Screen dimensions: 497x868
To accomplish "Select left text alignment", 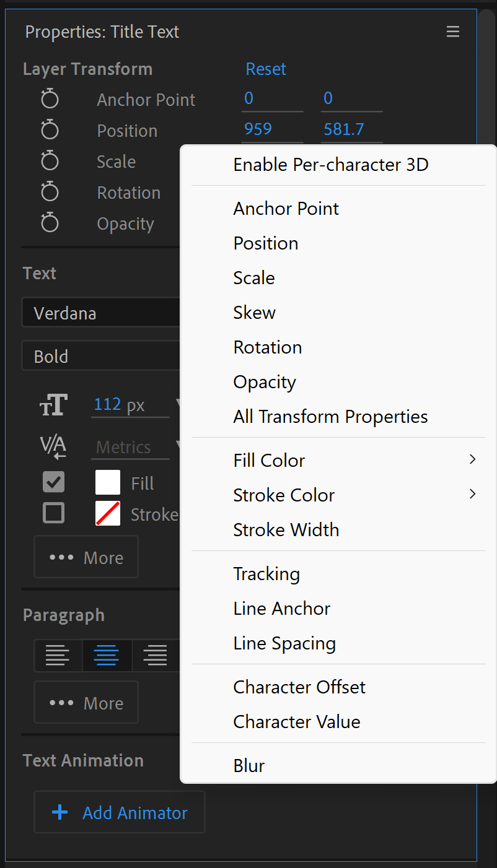I will pos(58,655).
